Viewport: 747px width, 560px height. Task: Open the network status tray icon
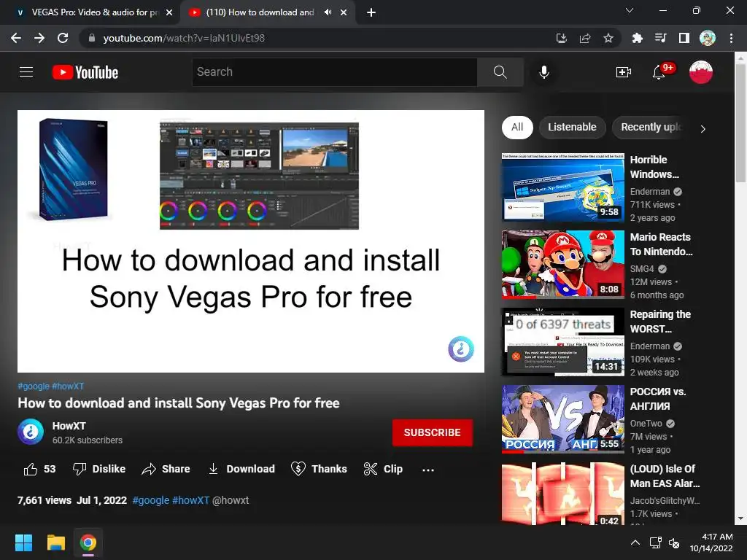(x=656, y=542)
